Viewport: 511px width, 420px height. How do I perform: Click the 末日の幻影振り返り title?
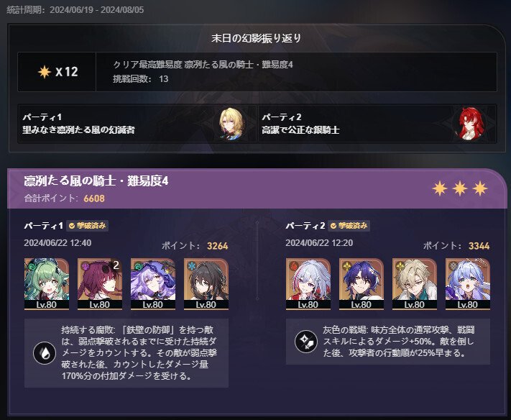[256, 38]
